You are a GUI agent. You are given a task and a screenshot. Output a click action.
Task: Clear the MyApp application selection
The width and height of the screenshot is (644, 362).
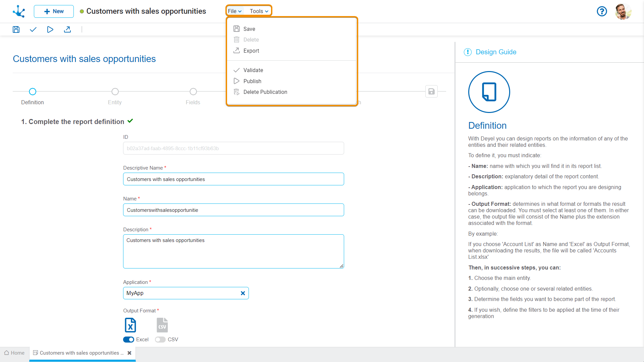[243, 293]
